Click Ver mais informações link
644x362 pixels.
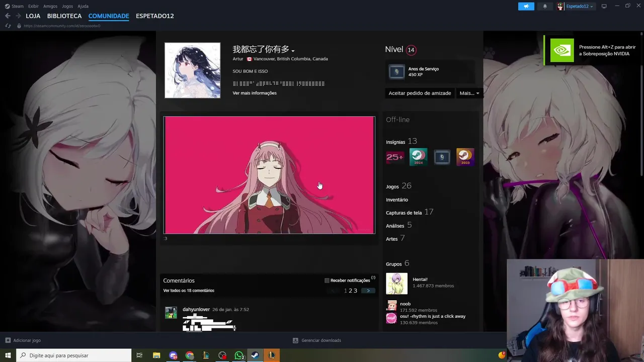(x=255, y=93)
